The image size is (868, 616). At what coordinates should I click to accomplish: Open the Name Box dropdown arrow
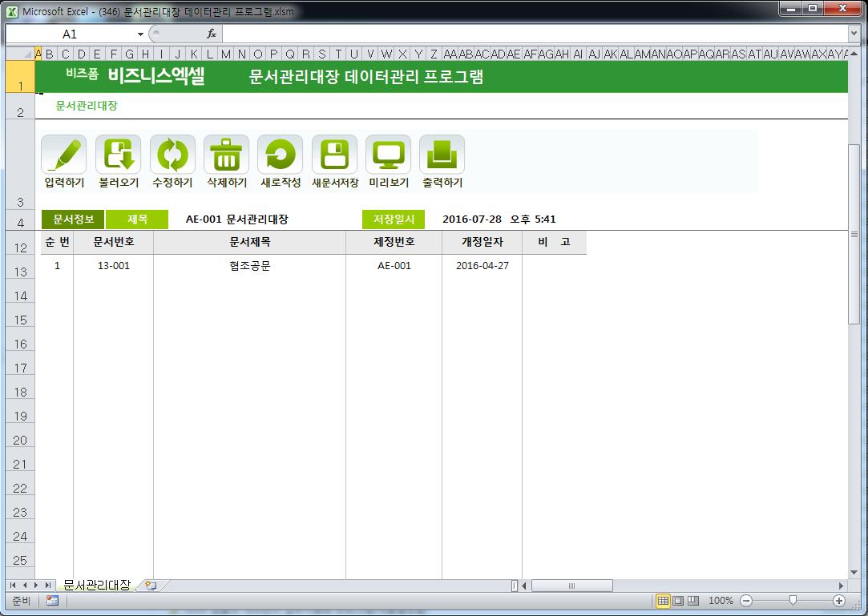click(140, 34)
